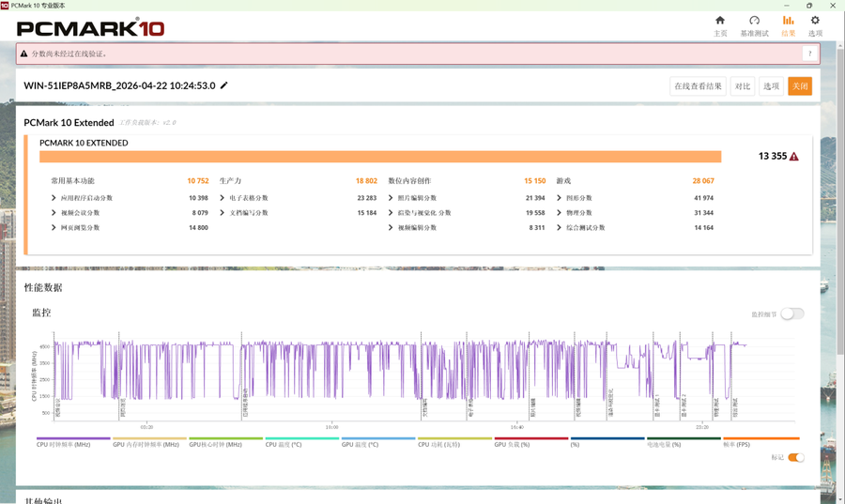Click the orange 关闭 button
The height and width of the screenshot is (504, 845).
(800, 86)
